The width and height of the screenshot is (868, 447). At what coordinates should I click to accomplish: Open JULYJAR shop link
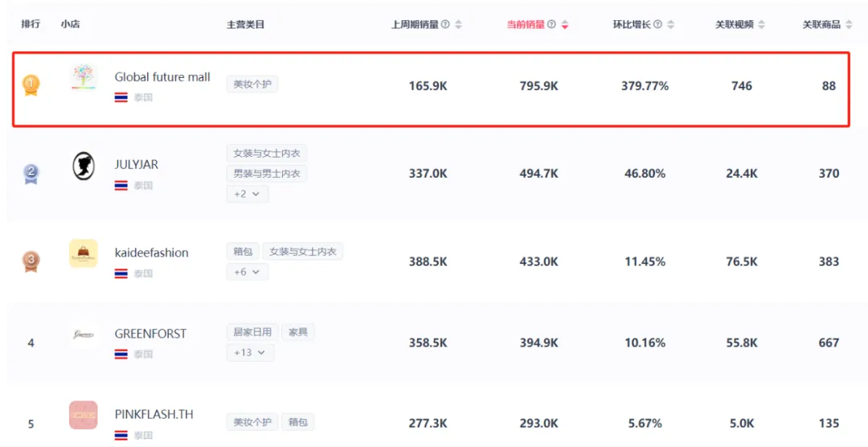point(136,165)
